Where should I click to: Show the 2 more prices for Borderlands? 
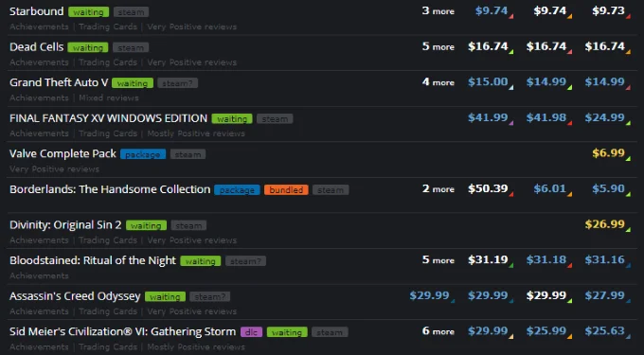438,188
